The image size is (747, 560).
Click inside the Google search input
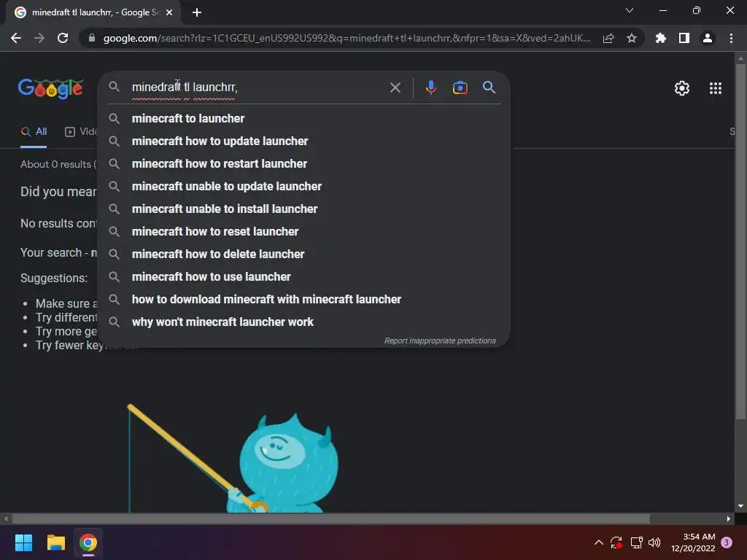click(x=258, y=87)
